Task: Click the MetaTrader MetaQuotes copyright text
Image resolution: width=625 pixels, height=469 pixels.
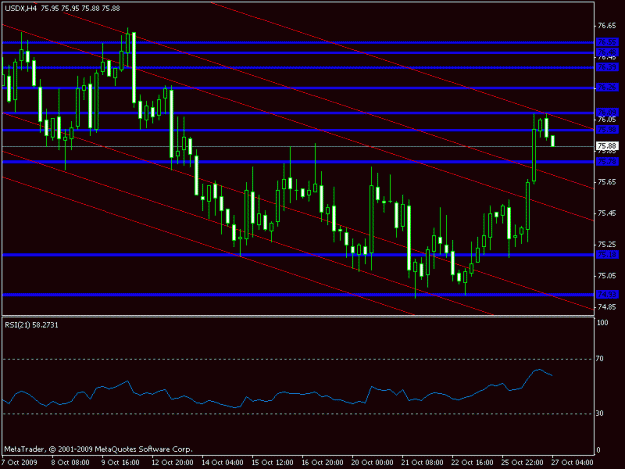Action: point(98,449)
